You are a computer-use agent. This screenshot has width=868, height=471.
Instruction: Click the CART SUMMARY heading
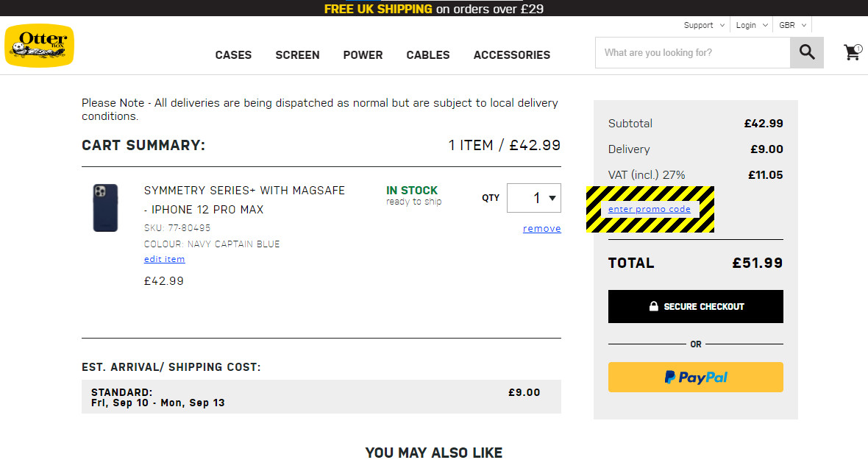[x=143, y=145]
